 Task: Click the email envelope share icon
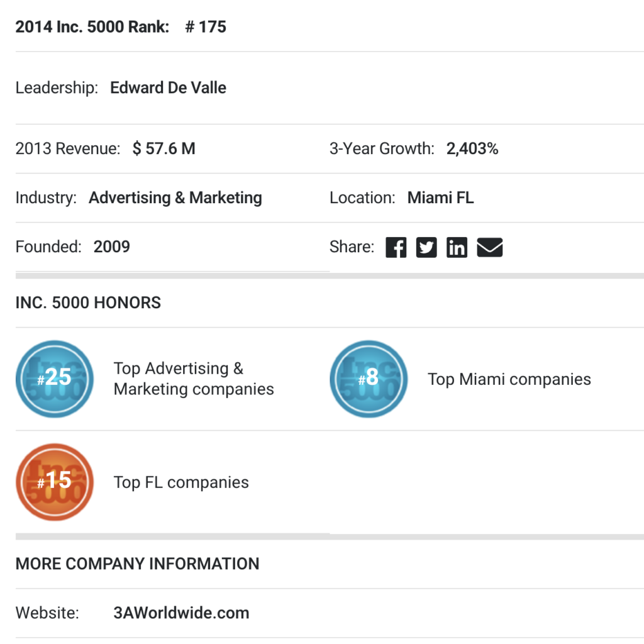pos(489,247)
